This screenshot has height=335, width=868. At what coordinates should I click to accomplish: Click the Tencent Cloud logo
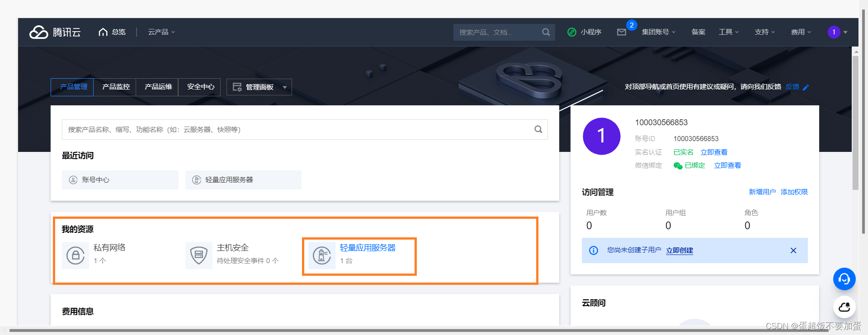pos(55,32)
